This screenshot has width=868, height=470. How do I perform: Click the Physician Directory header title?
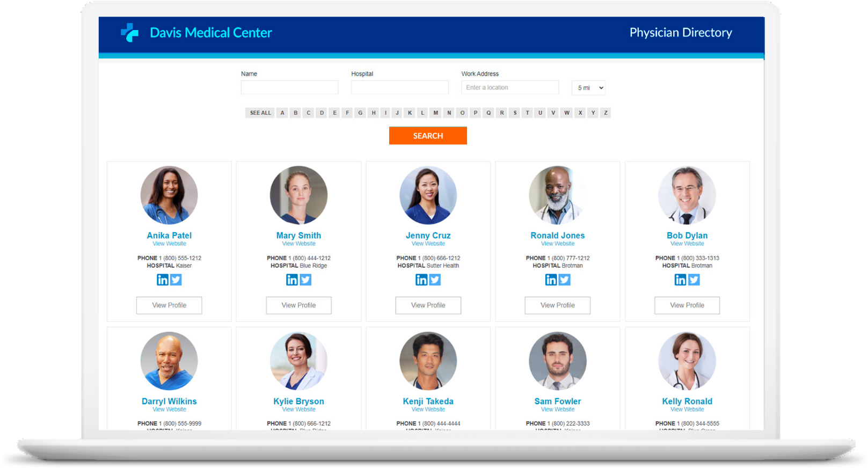[681, 33]
